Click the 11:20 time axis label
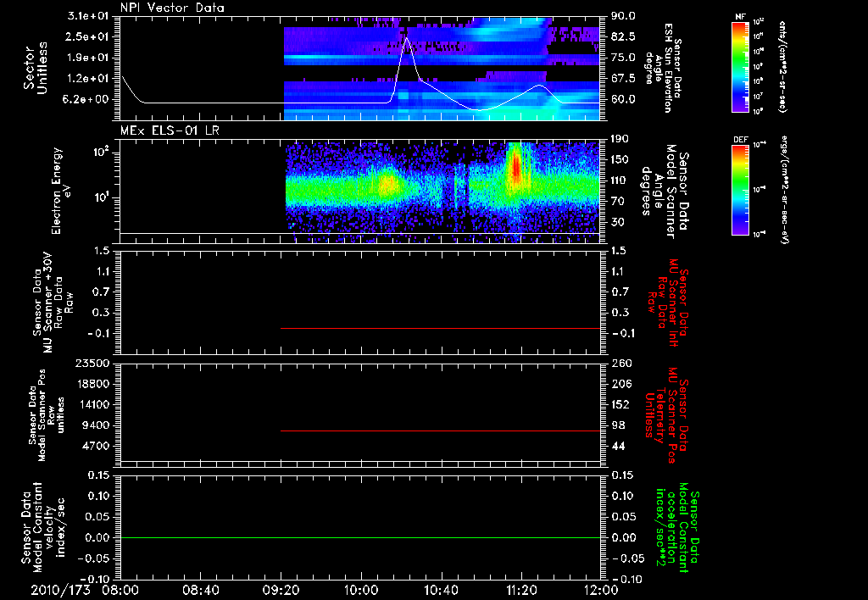The height and width of the screenshot is (600, 868). (x=521, y=590)
